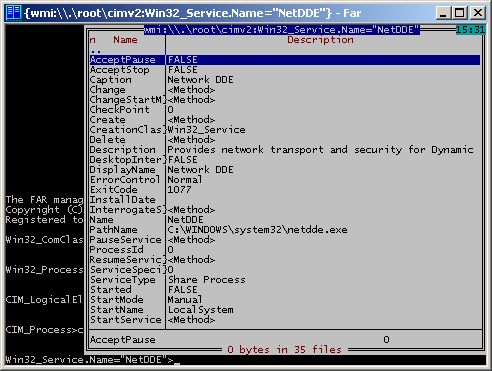Click the Far window system menu icon

click(14, 13)
